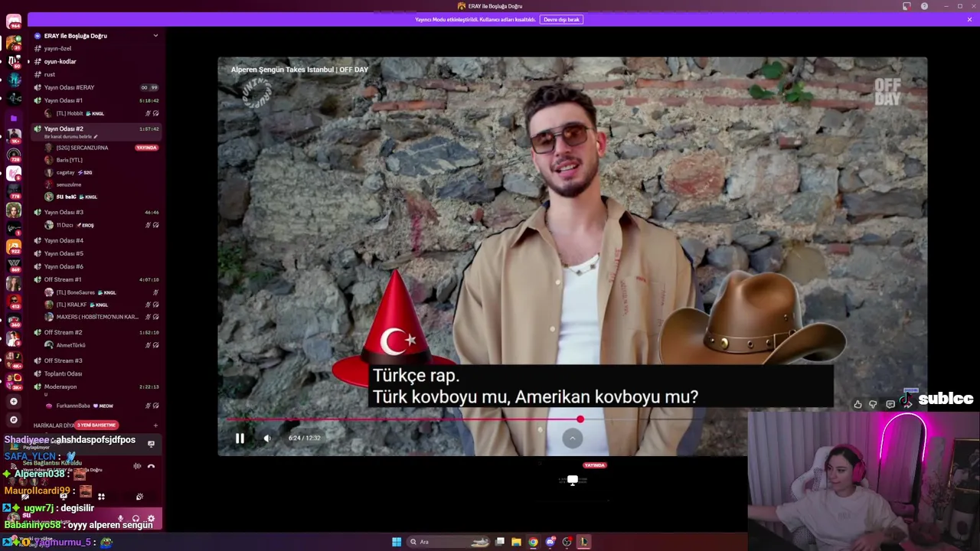The height and width of the screenshot is (551, 980).
Task: Click '3 YENİ BAHSETME' new mentions pill
Action: tap(96, 425)
